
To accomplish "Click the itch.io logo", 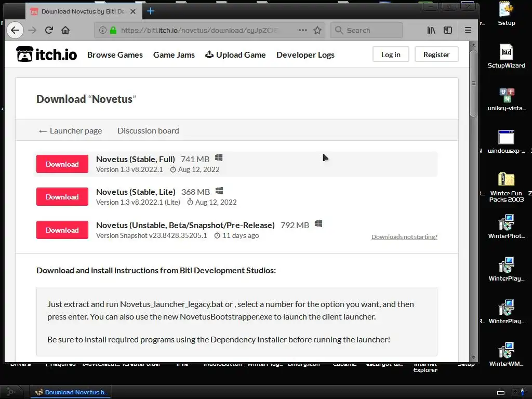I will (x=46, y=54).
